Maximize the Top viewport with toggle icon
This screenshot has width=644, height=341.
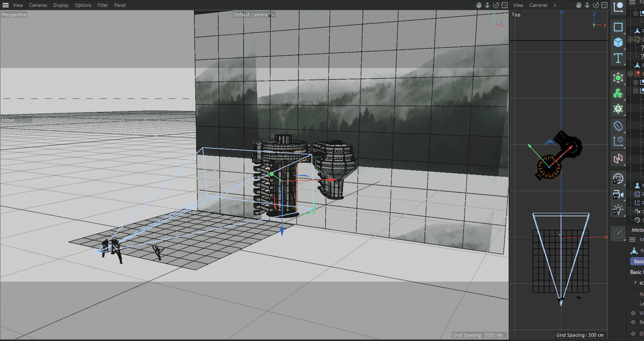[605, 5]
